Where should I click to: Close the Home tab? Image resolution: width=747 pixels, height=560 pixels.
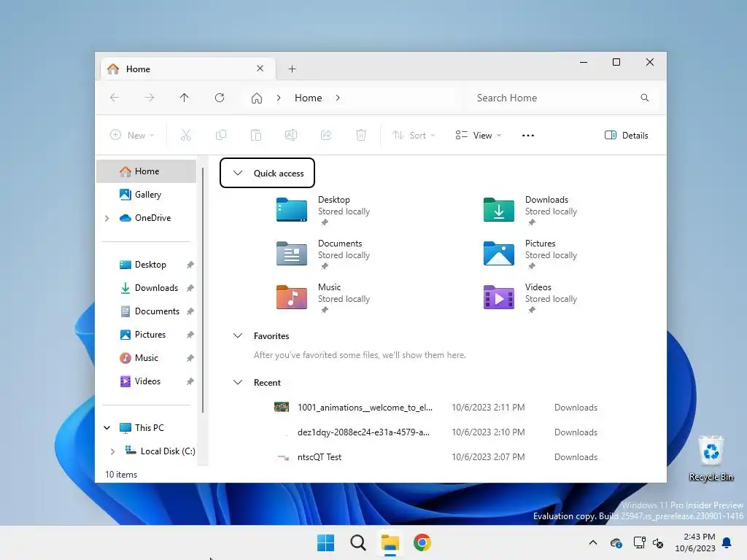tap(260, 68)
